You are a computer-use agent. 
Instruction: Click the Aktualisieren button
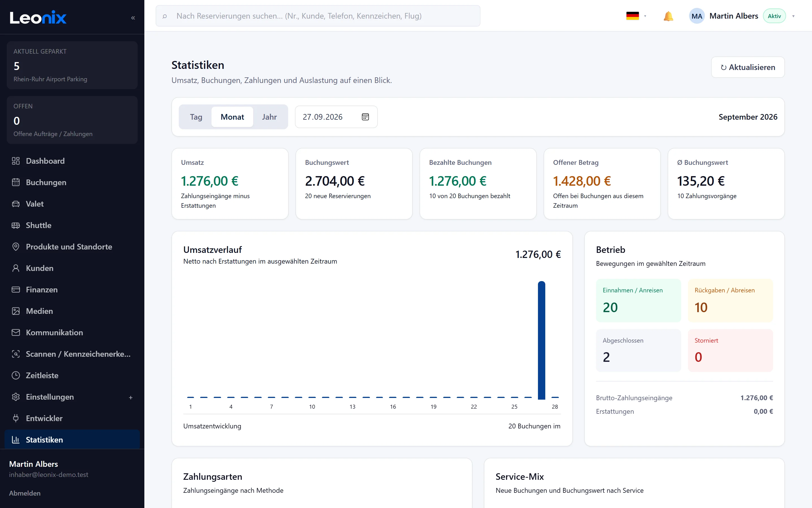click(748, 67)
